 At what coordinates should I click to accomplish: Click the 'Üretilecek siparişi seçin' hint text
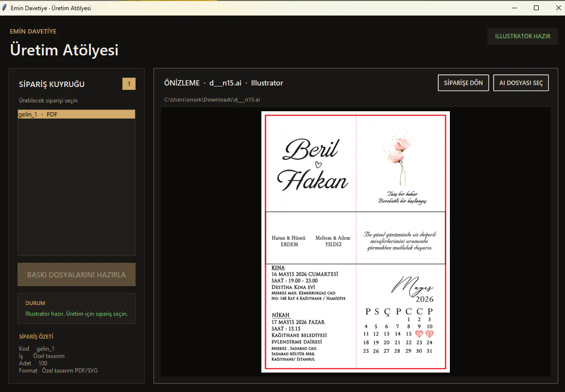[48, 101]
